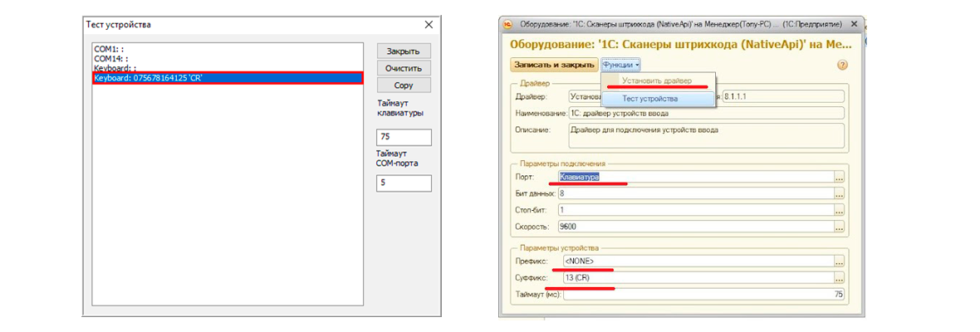This screenshot has width=980, height=332.
Task: Open the Стоп-бит ellipsis button
Action: coord(840,210)
